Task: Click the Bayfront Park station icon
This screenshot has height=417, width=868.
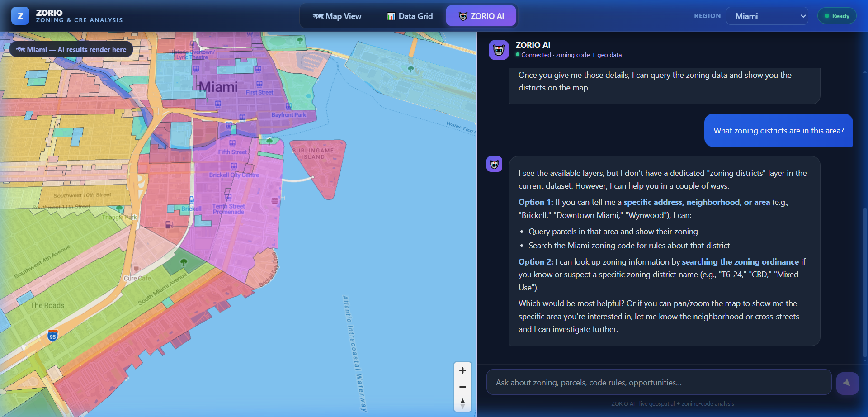Action: 288,106
